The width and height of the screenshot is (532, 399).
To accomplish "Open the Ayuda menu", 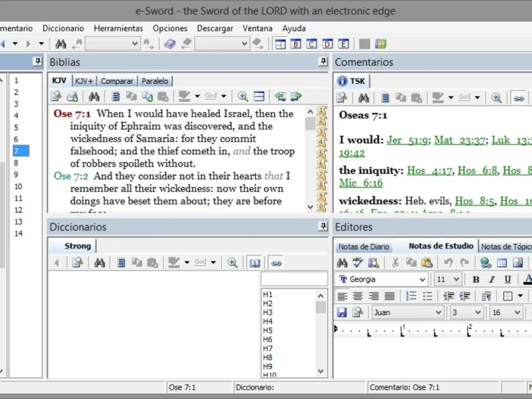I will point(294,29).
